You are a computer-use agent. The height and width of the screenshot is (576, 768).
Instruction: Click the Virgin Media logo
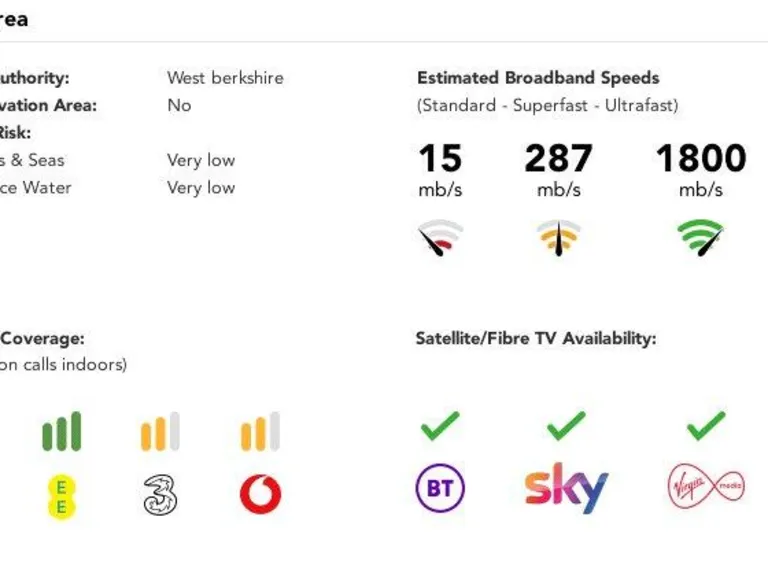point(706,487)
